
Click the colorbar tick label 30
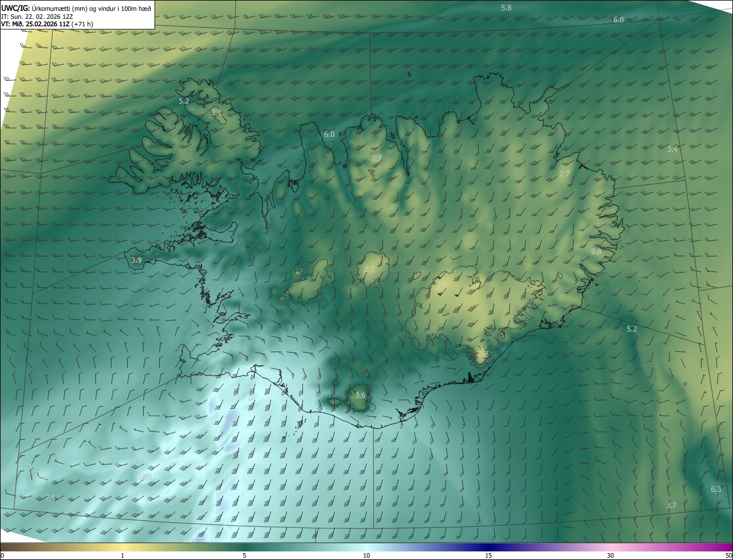[x=610, y=555]
